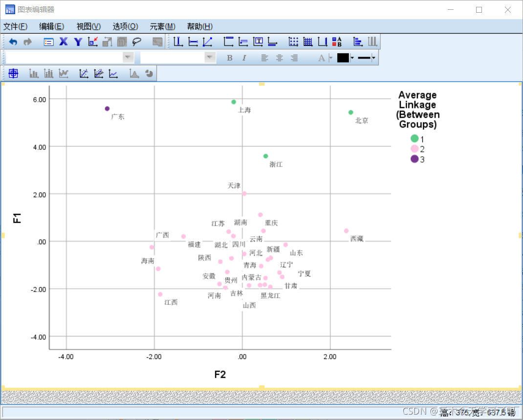Open the text color dropdown arrow

[x=331, y=58]
